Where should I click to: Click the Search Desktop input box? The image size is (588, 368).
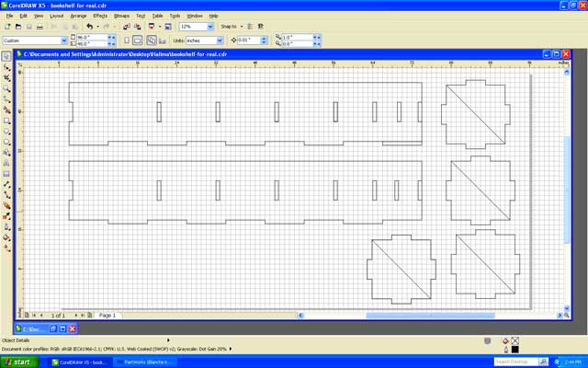(x=516, y=362)
